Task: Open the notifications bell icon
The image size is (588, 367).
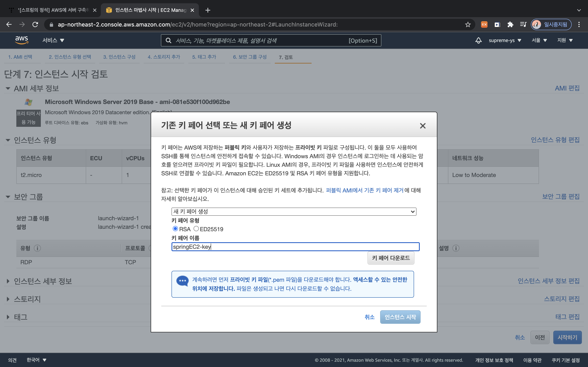Action: pos(478,40)
